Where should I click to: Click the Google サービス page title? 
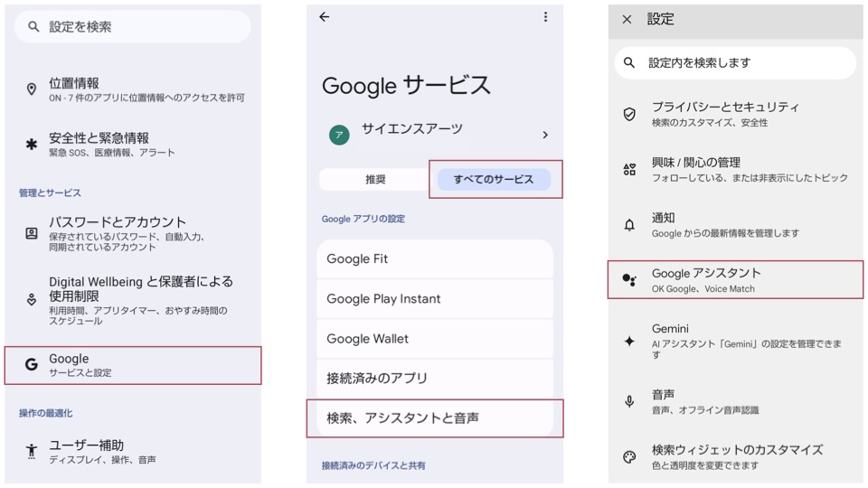406,86
